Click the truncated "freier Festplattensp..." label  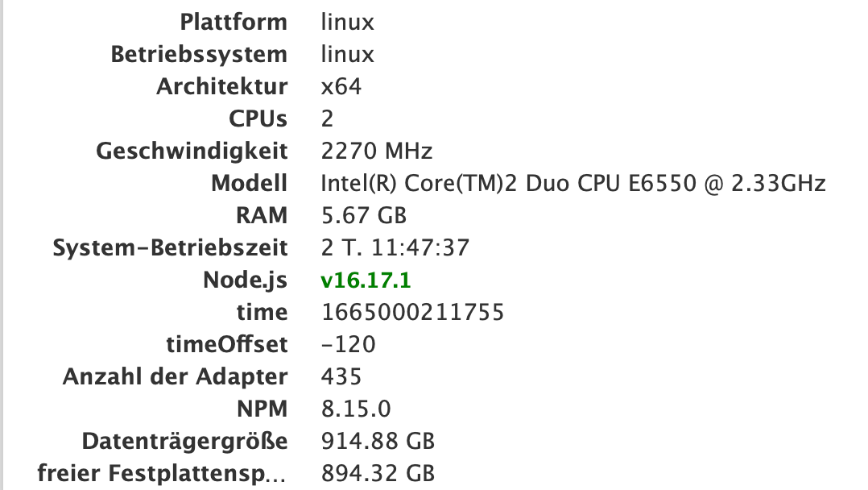pos(162,474)
